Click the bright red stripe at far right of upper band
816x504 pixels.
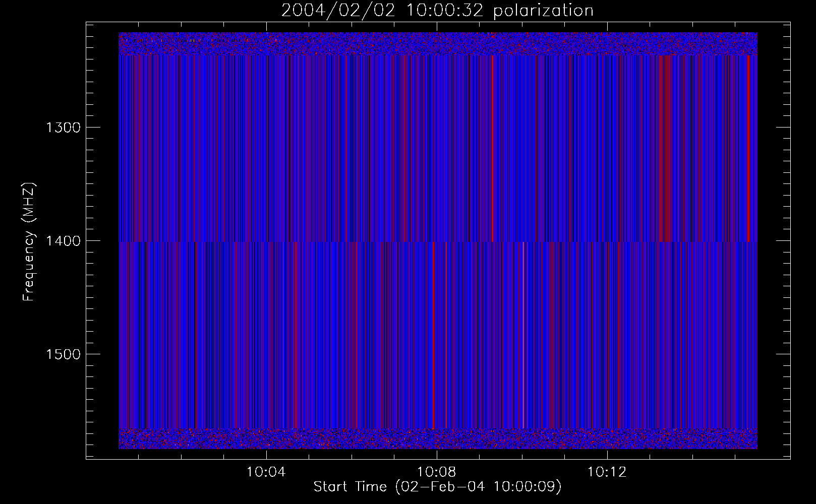[x=748, y=148]
